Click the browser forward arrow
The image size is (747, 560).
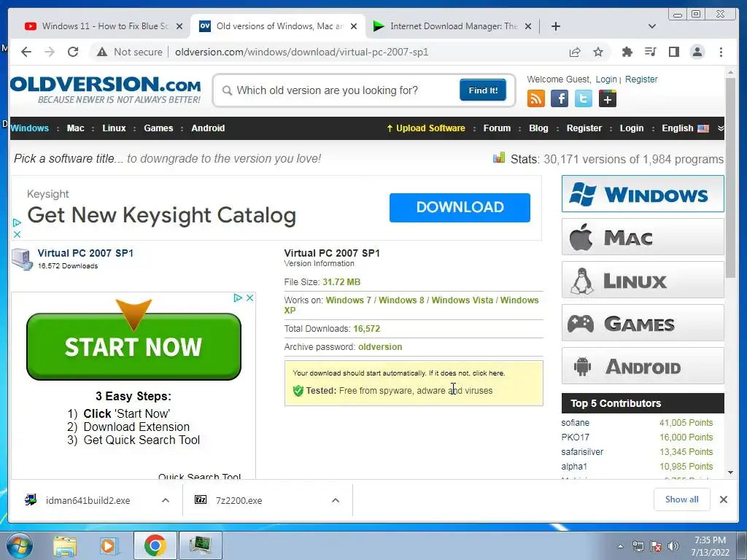coord(50,52)
